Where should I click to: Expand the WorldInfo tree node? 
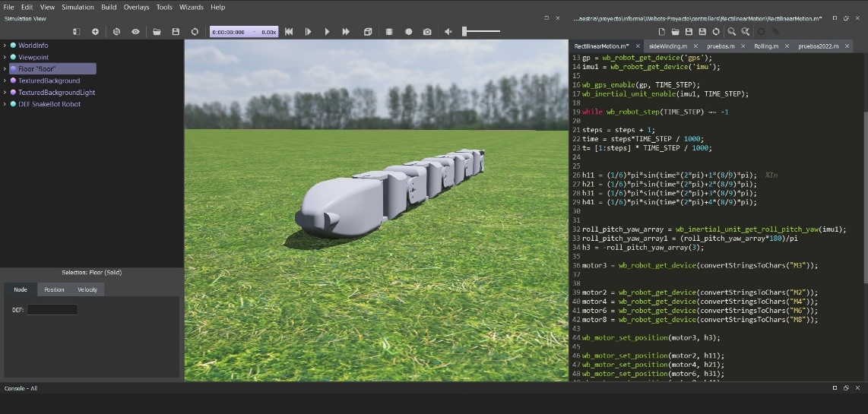coord(5,46)
